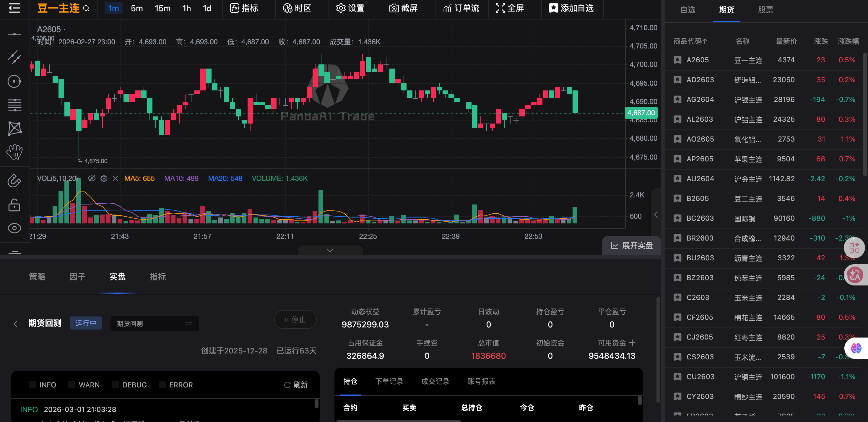Open the 策略 strategy tab
The width and height of the screenshot is (868, 422).
[x=37, y=277]
